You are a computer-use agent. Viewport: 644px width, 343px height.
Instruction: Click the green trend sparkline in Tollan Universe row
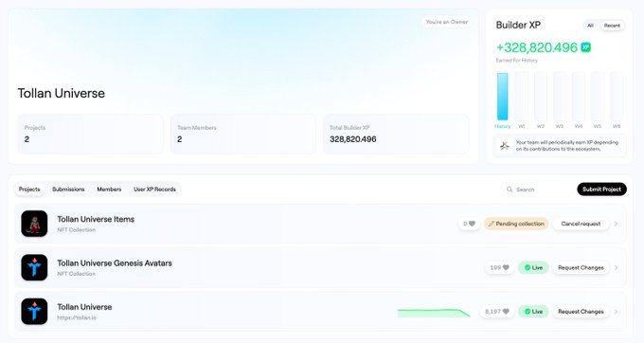pyautogui.click(x=434, y=313)
